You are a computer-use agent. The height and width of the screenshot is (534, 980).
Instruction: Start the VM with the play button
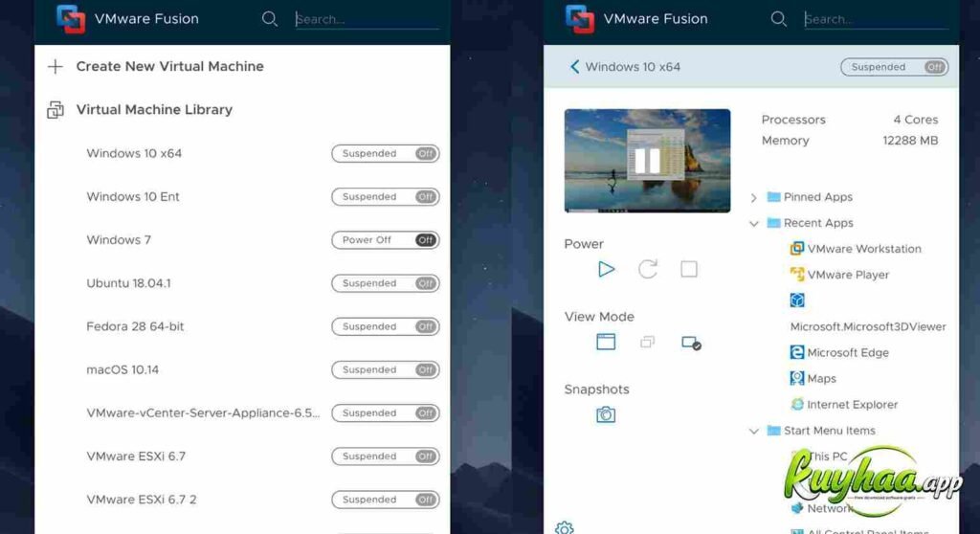click(x=606, y=269)
